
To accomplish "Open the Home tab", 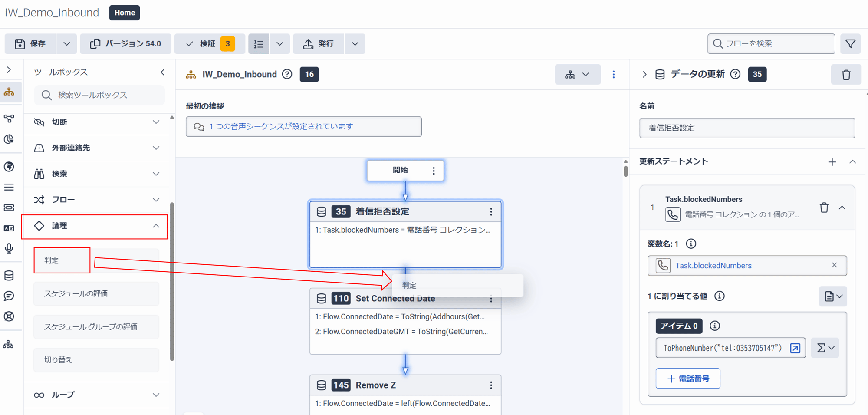I will click(x=125, y=13).
